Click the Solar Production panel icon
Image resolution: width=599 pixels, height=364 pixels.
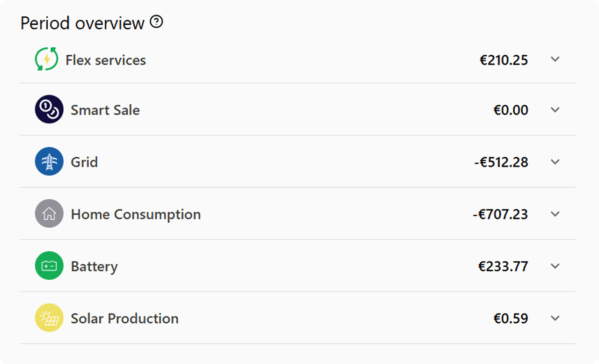click(49, 318)
